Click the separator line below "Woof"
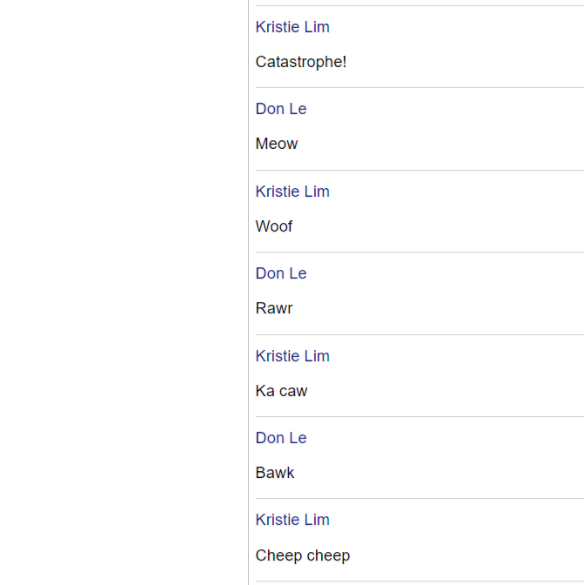 click(420, 253)
